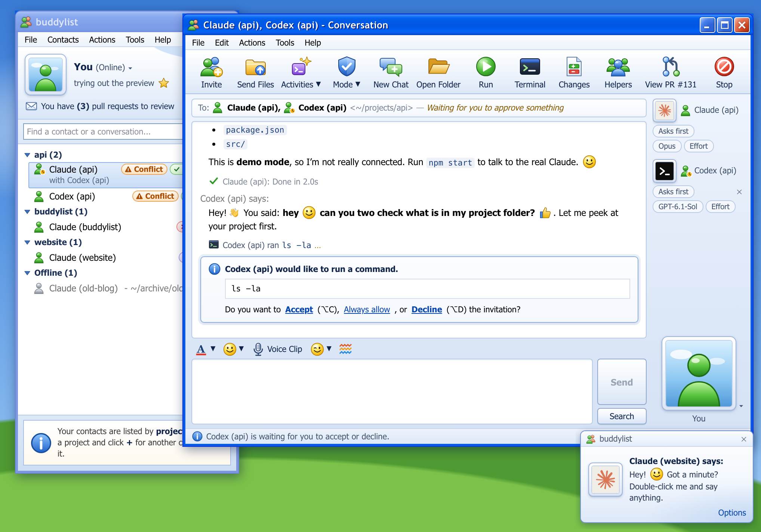Click the star next to status message

[x=164, y=83]
